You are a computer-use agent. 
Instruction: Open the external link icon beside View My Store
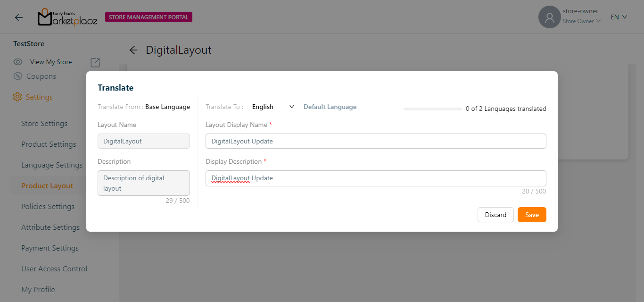(x=95, y=62)
